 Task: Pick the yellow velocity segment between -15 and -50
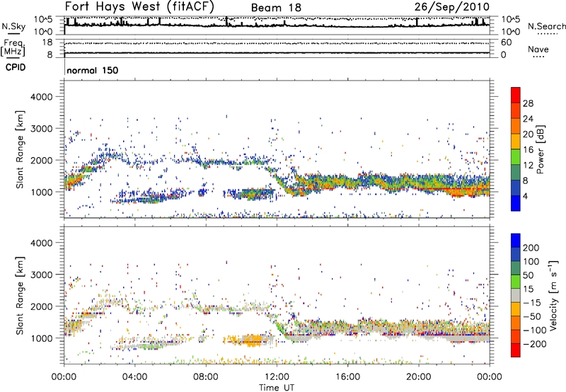point(516,309)
